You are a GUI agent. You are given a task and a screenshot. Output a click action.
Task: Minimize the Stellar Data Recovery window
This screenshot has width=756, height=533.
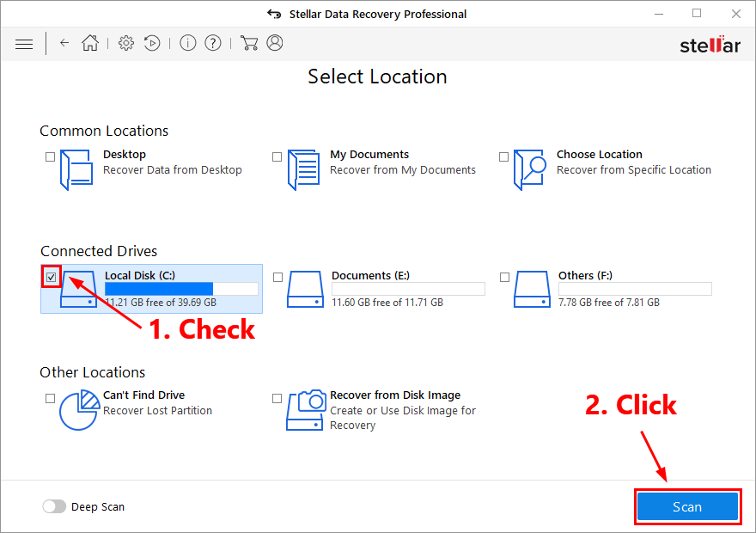pyautogui.click(x=659, y=14)
